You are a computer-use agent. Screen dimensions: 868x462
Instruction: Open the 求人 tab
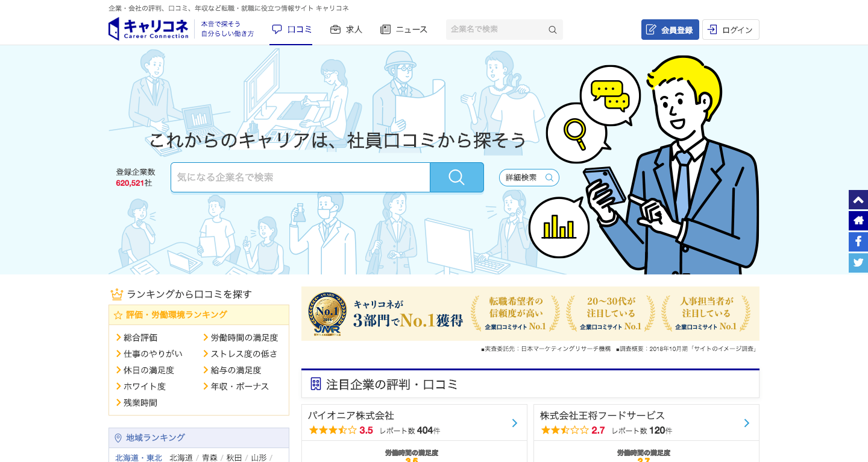coord(346,29)
